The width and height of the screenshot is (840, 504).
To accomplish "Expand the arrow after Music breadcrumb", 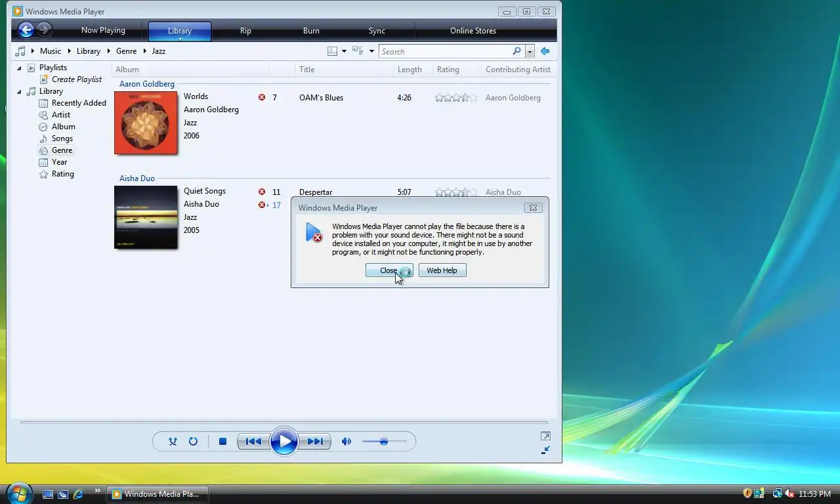I will tap(69, 51).
